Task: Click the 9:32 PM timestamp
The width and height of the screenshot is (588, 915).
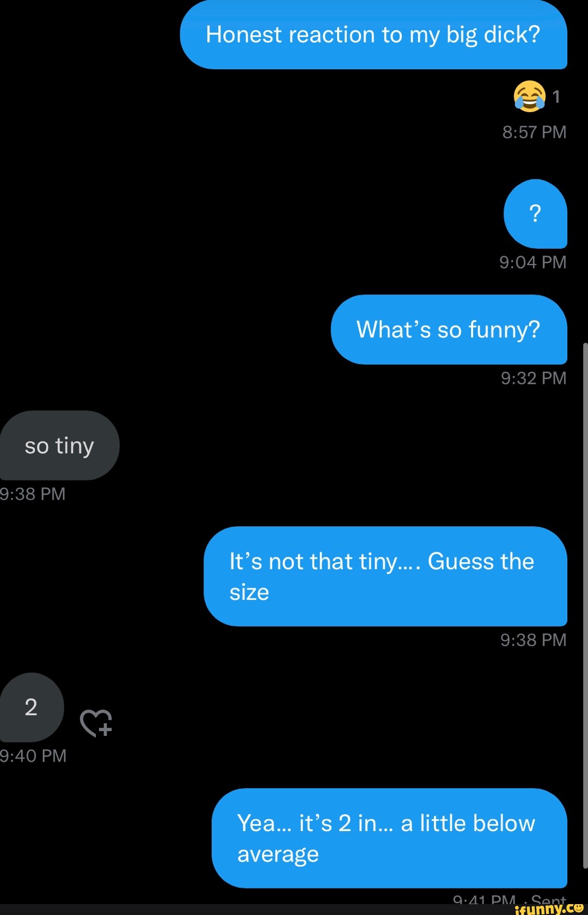Action: [534, 378]
